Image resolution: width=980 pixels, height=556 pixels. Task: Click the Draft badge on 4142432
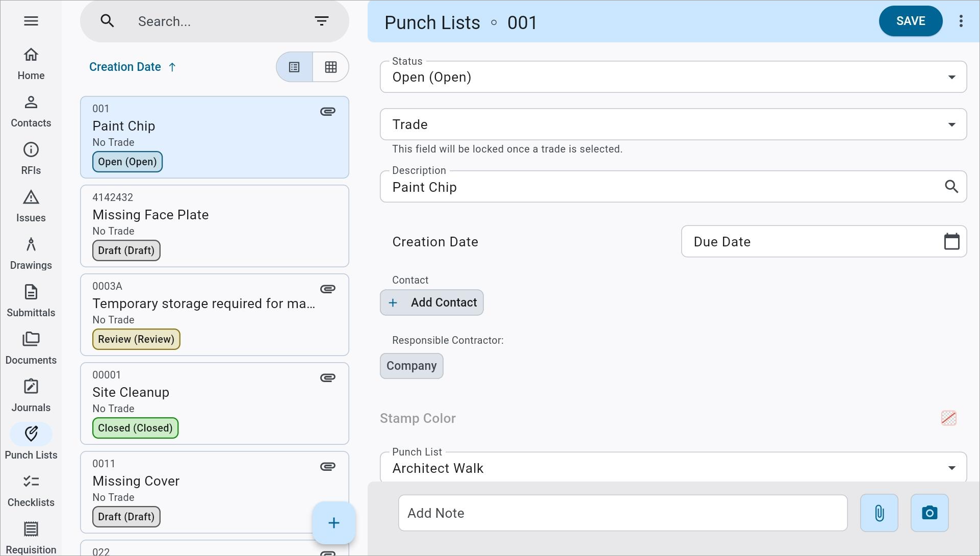[x=126, y=250]
